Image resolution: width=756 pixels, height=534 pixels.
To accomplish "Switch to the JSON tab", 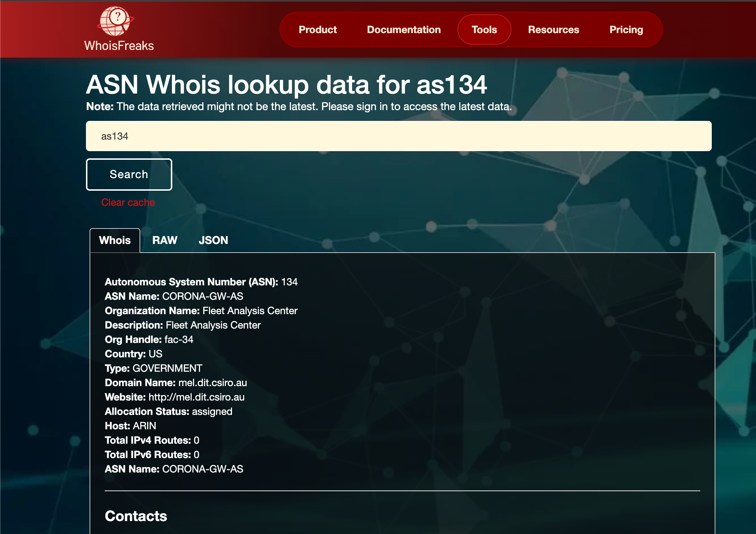I will click(x=213, y=240).
